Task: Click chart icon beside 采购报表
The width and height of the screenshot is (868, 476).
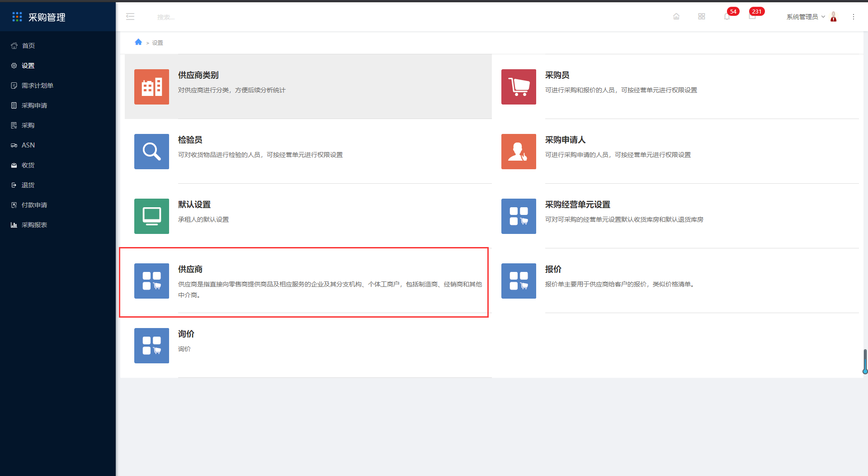Action: (14, 225)
